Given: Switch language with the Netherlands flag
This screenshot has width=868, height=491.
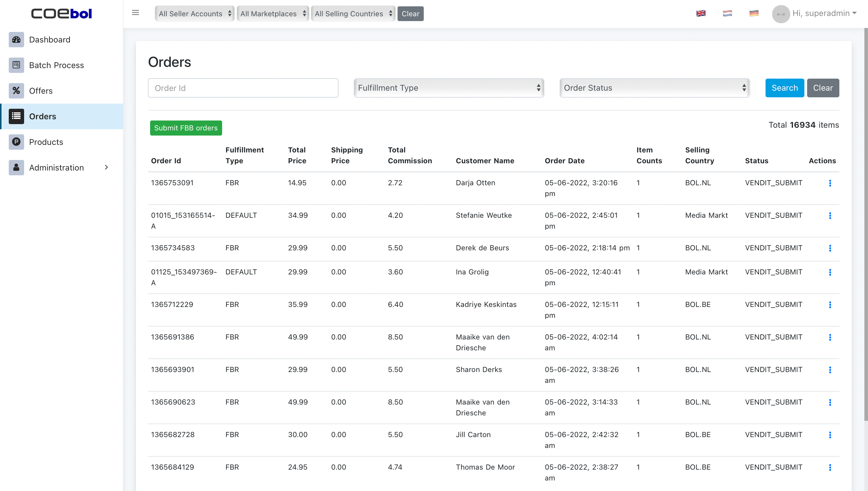Looking at the screenshot, I should click(x=727, y=14).
